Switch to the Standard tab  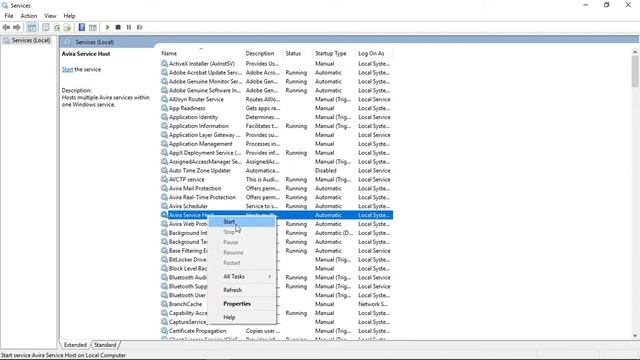point(105,345)
